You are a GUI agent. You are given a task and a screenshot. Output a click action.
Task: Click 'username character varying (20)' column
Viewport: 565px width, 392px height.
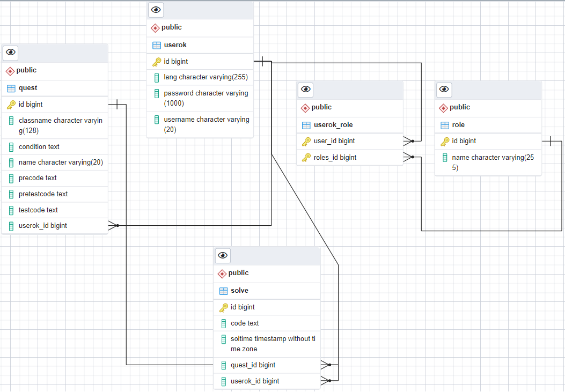coord(207,124)
